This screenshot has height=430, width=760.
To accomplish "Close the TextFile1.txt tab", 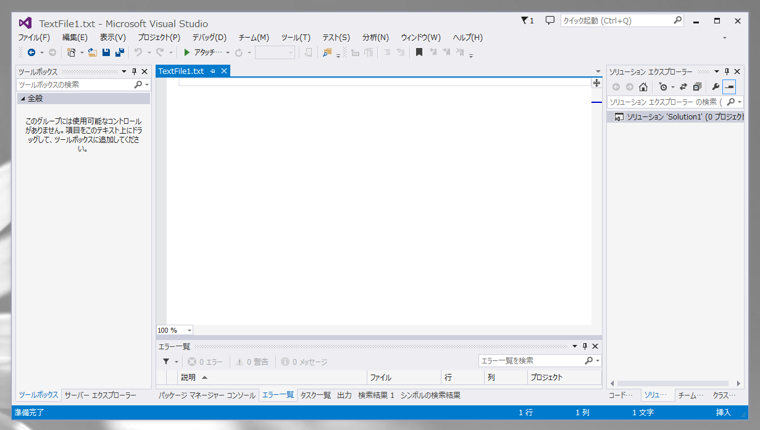I will (224, 71).
